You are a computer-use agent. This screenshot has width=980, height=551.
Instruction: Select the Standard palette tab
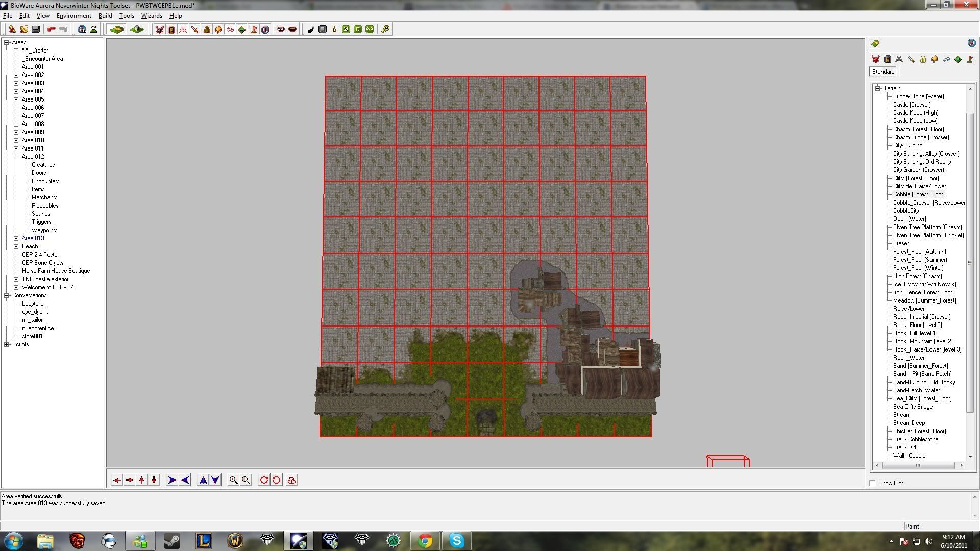tap(883, 72)
